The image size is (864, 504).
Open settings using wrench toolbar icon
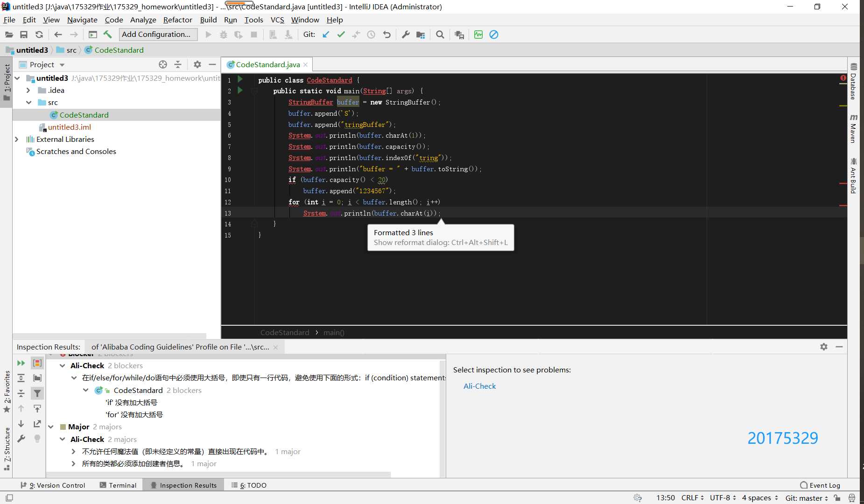[x=406, y=35]
